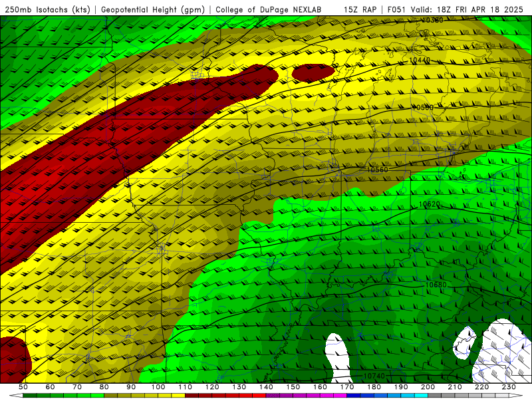Click the small isolated maroon oval in the jet core

[313, 73]
